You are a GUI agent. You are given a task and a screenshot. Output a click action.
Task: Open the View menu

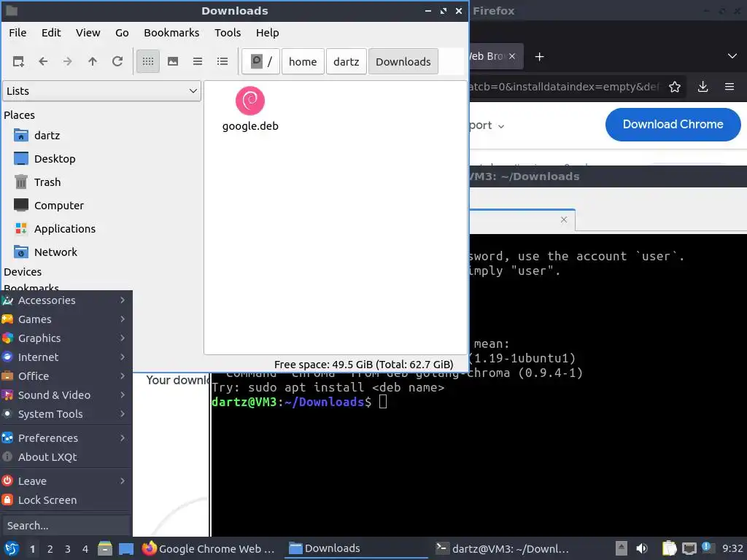(88, 33)
